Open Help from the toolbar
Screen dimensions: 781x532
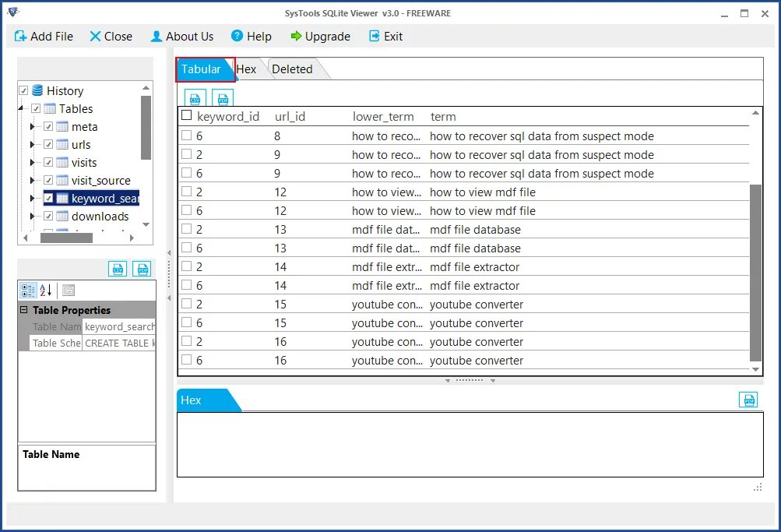coord(251,37)
